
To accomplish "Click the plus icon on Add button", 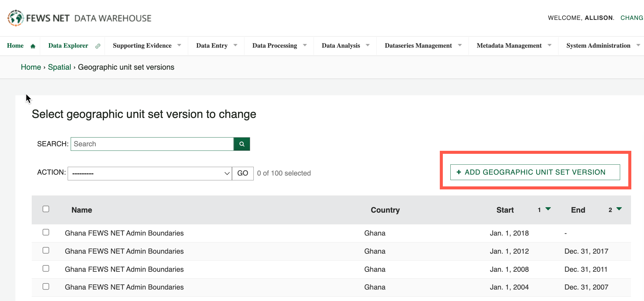I will pos(459,172).
